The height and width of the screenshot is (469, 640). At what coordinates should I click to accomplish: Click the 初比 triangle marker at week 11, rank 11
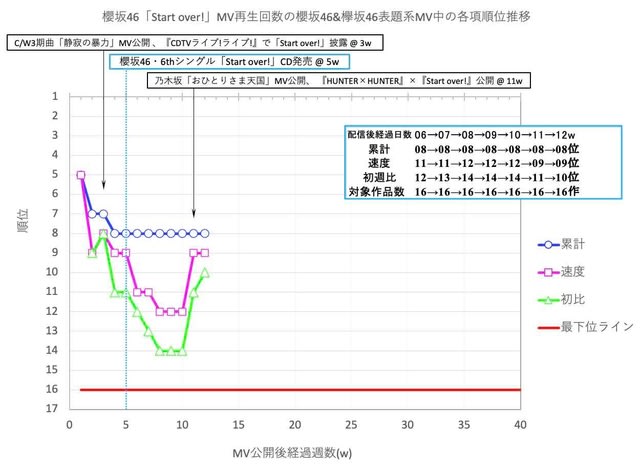pyautogui.click(x=193, y=292)
